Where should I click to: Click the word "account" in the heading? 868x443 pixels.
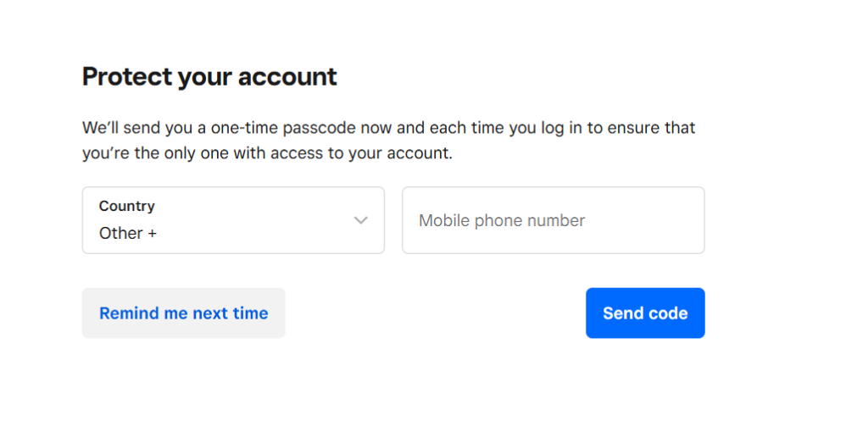click(287, 77)
